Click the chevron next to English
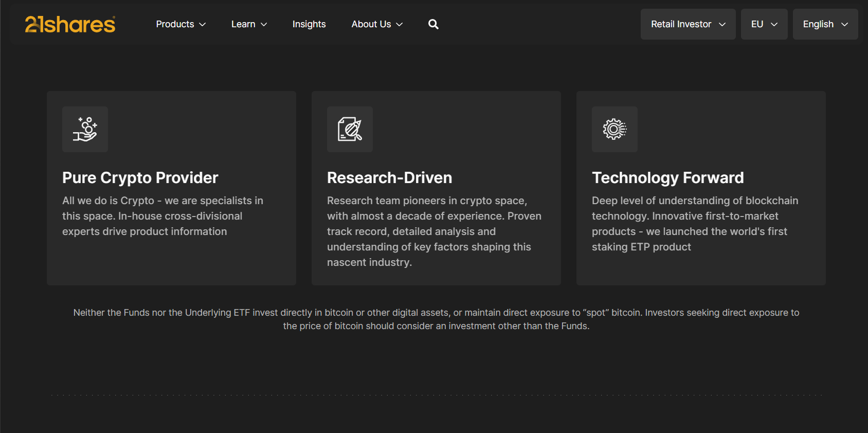This screenshot has height=433, width=868. click(x=844, y=25)
